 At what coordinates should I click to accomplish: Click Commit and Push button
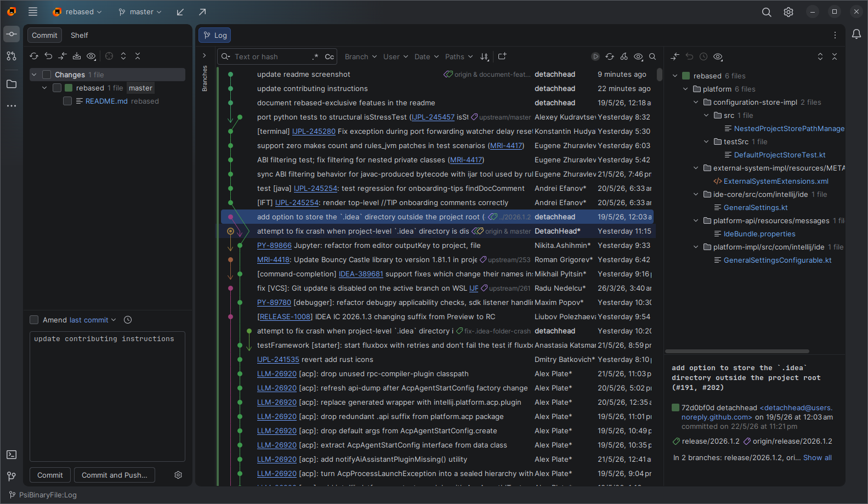[x=115, y=475]
